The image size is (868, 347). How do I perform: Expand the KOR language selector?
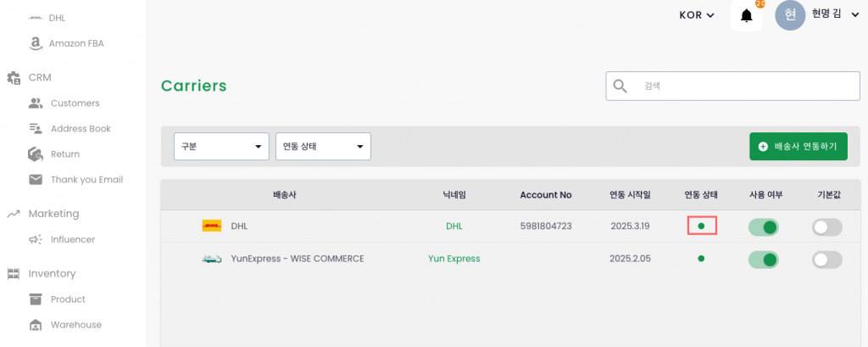click(697, 15)
